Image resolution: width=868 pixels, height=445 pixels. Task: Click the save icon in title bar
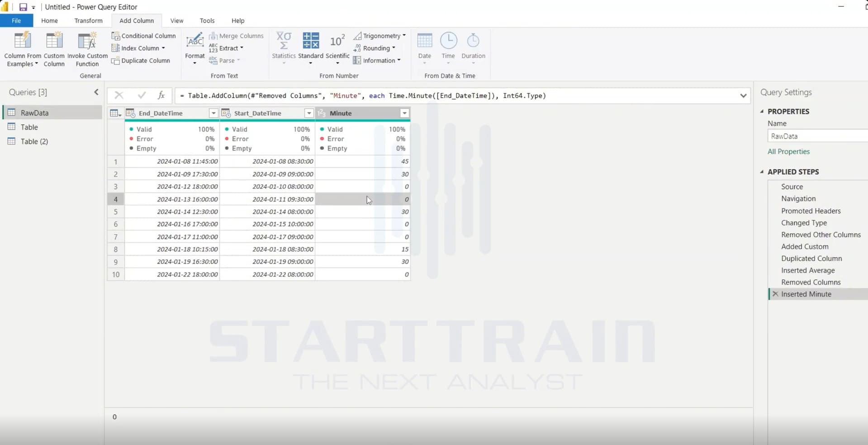[23, 7]
